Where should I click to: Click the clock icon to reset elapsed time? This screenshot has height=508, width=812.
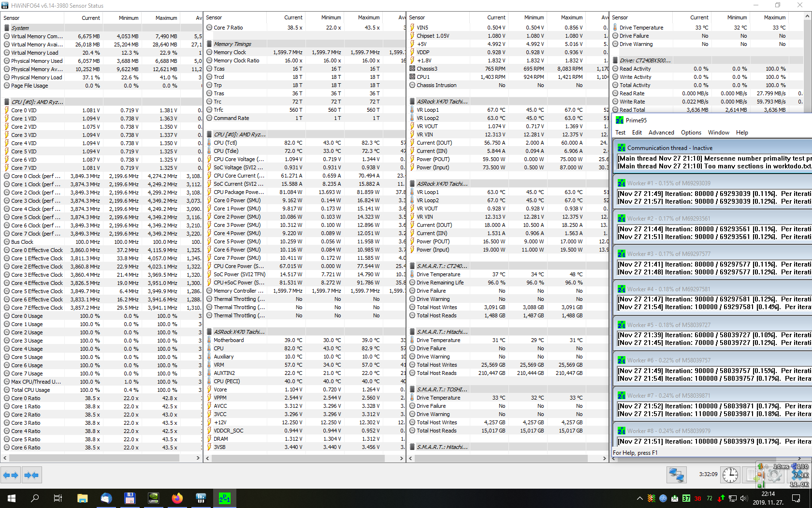[730, 475]
